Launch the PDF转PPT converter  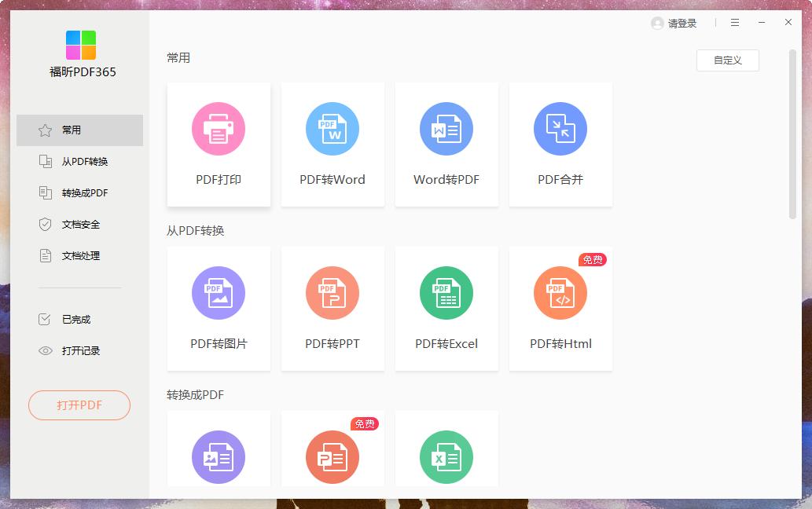pyautogui.click(x=333, y=309)
